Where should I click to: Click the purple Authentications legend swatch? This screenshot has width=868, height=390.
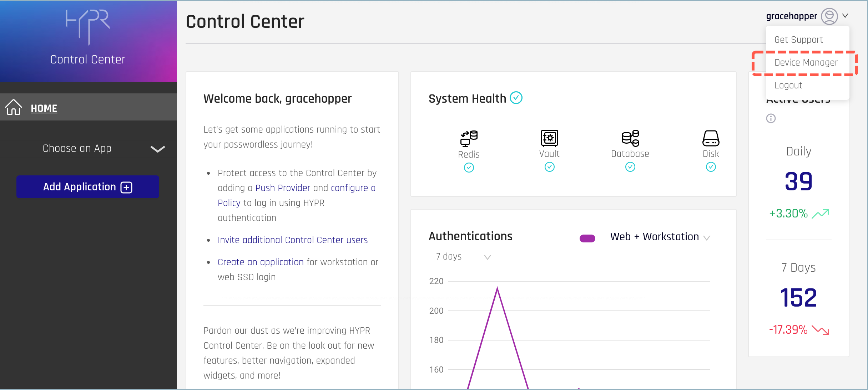[x=587, y=238]
